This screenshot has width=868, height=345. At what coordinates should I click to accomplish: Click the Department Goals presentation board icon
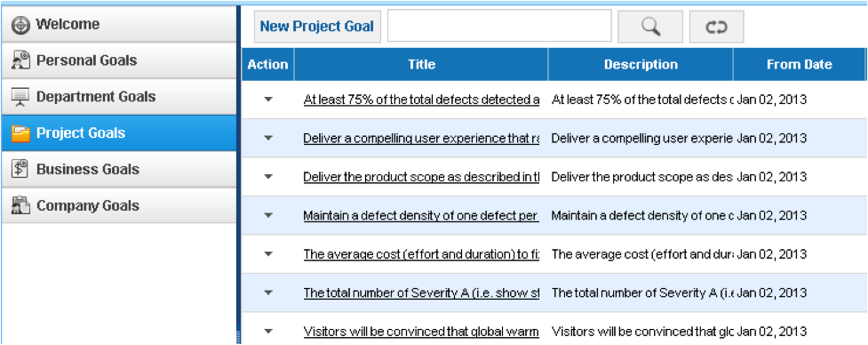(20, 97)
